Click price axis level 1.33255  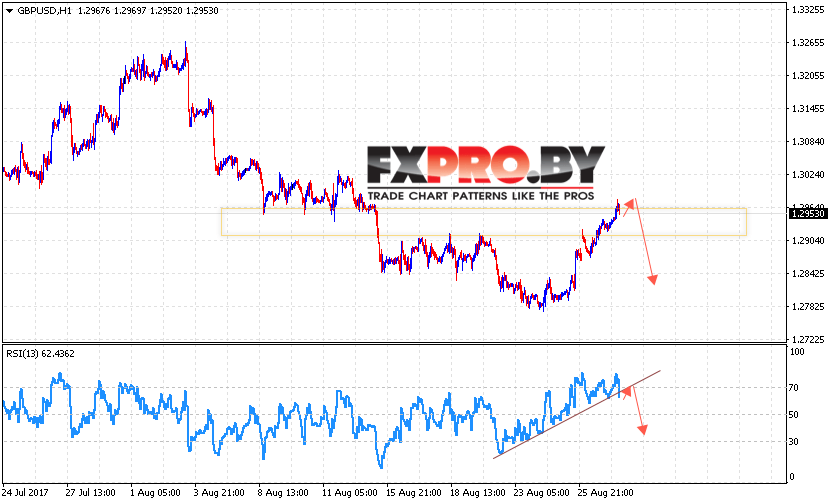point(808,10)
